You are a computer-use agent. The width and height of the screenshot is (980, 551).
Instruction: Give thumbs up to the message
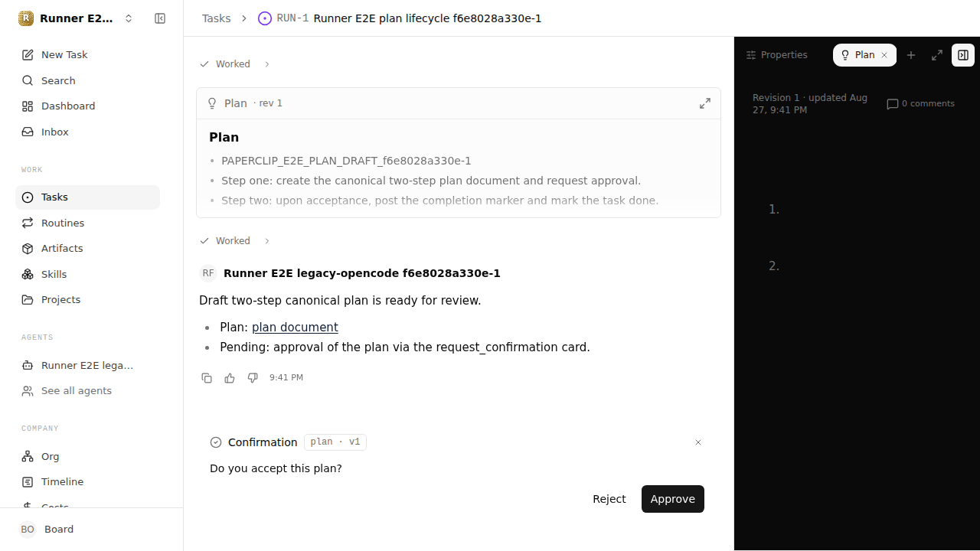230,378
